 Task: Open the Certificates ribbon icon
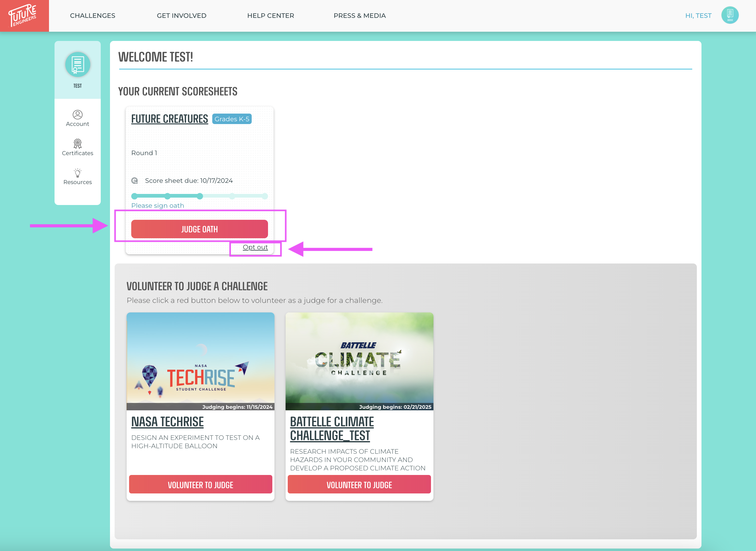(x=77, y=144)
